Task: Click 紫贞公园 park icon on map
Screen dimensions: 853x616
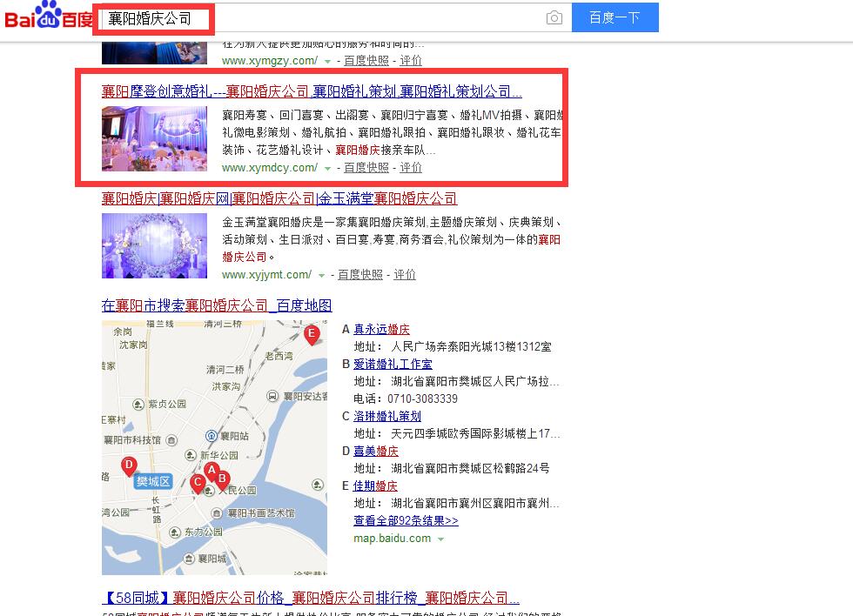Action: coord(138,404)
